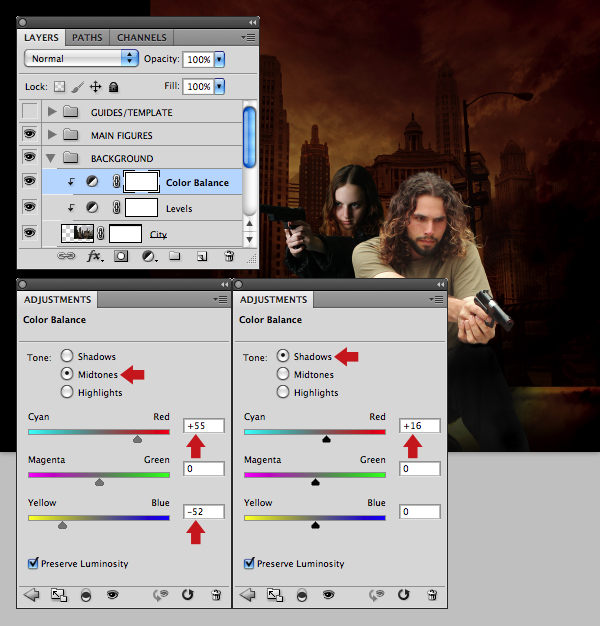The width and height of the screenshot is (600, 626).
Task: Open left Adjustments panel options menu
Action: coord(220,299)
